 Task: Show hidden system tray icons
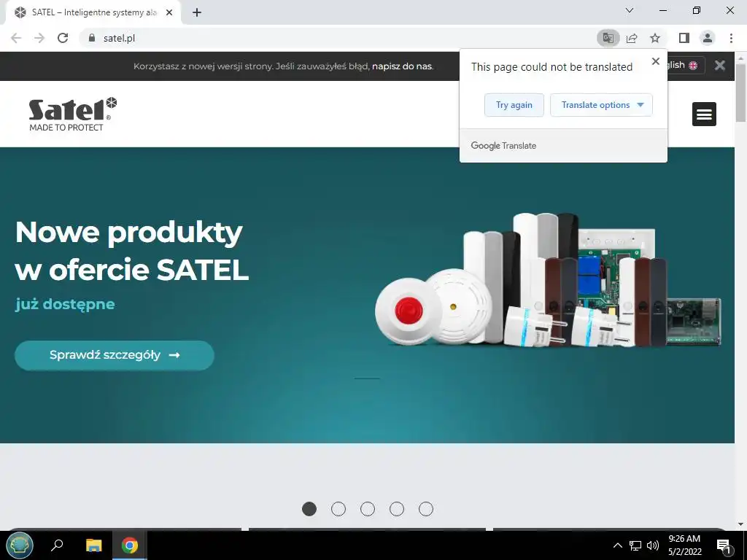point(617,545)
